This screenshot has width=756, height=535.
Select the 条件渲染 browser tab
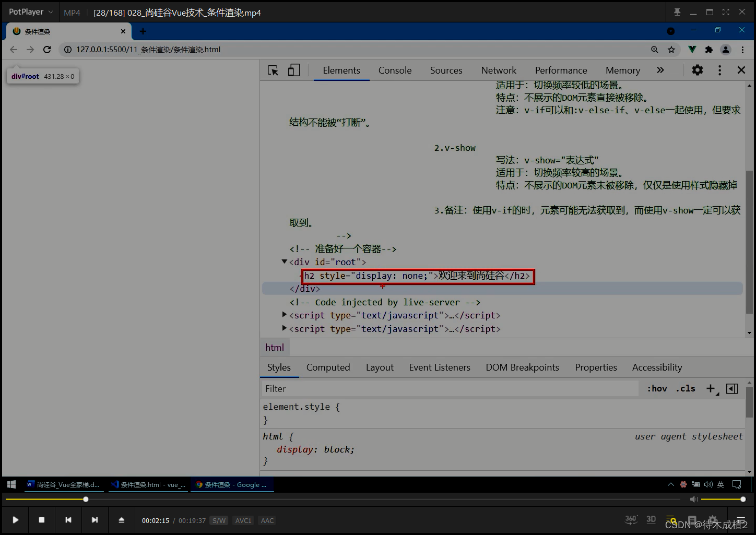[69, 31]
